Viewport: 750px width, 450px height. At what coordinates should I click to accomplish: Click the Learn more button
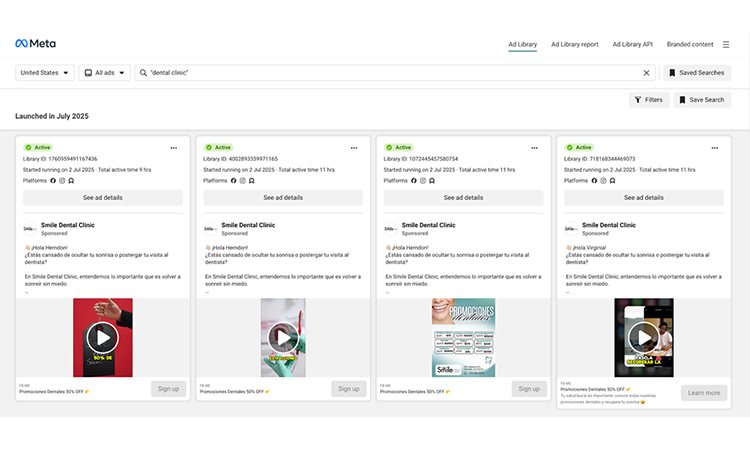point(704,393)
